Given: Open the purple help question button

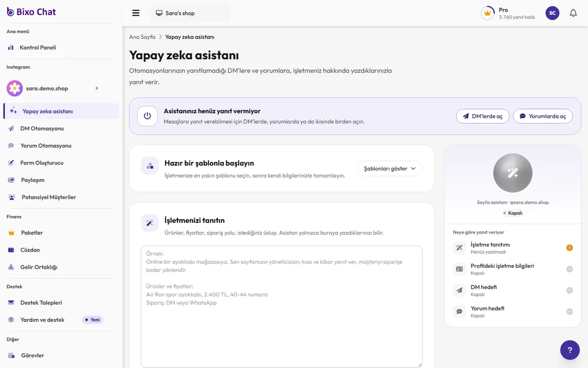Looking at the screenshot, I should 570,350.
